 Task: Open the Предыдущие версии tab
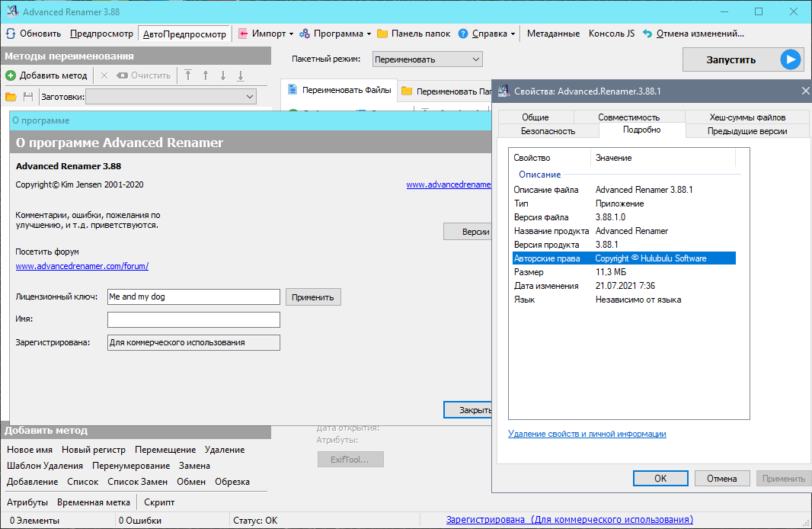point(747,131)
